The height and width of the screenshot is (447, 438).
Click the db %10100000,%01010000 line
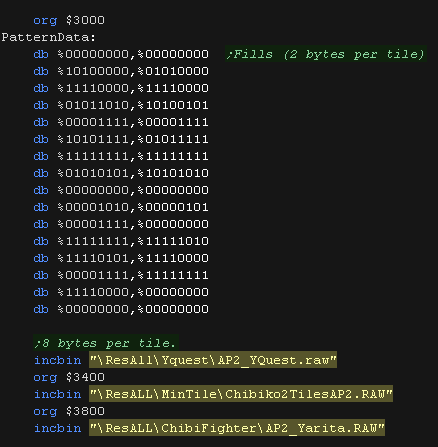click(x=121, y=71)
